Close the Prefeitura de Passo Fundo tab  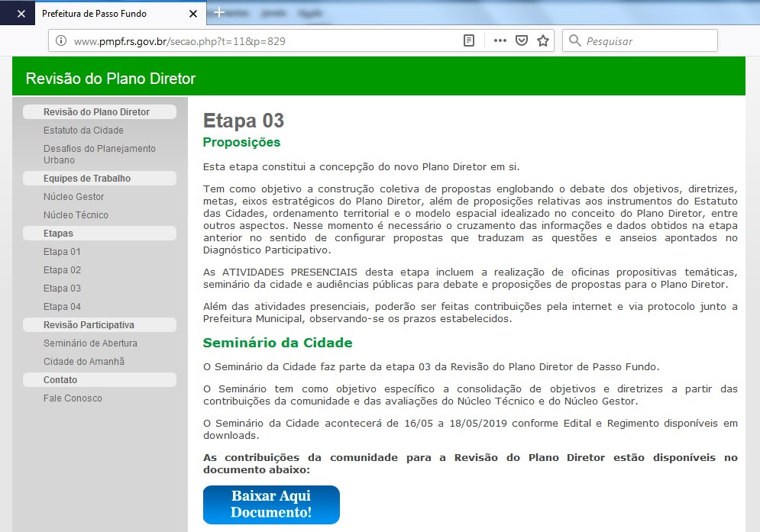point(193,14)
